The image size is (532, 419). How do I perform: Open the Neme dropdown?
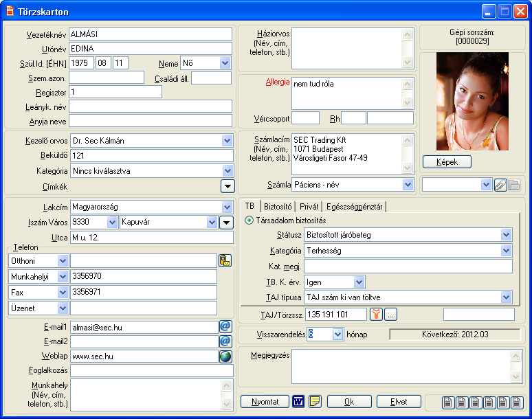pos(225,63)
